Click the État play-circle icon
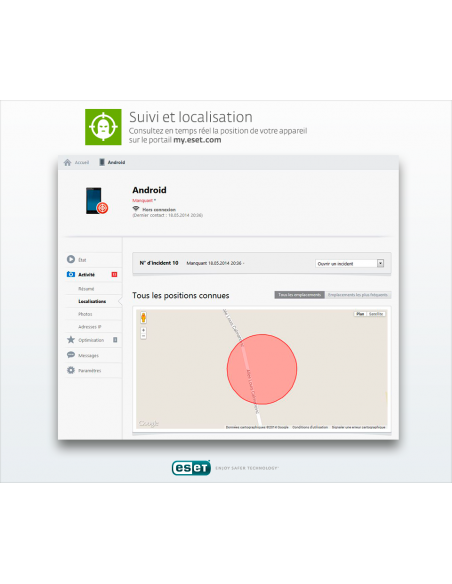This screenshot has width=452, height=584. pyautogui.click(x=71, y=259)
